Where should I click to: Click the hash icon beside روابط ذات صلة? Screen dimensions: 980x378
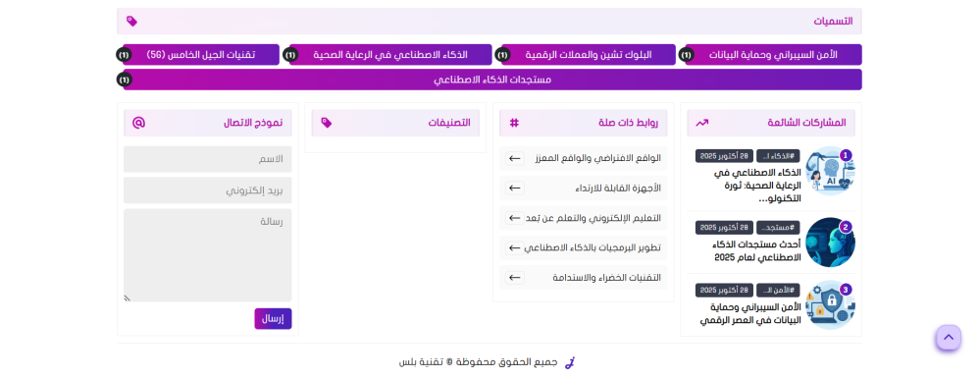coord(514,123)
